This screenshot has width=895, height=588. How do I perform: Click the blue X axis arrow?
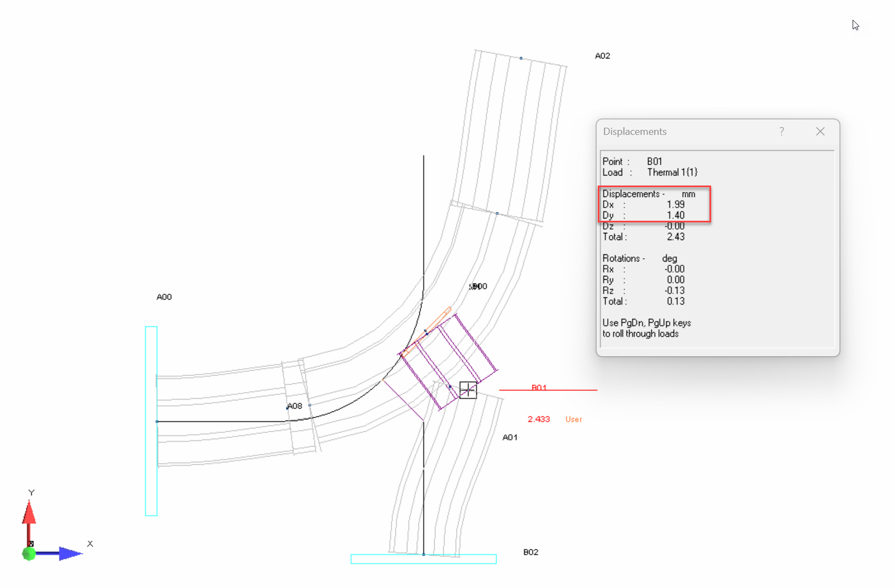[x=70, y=553]
